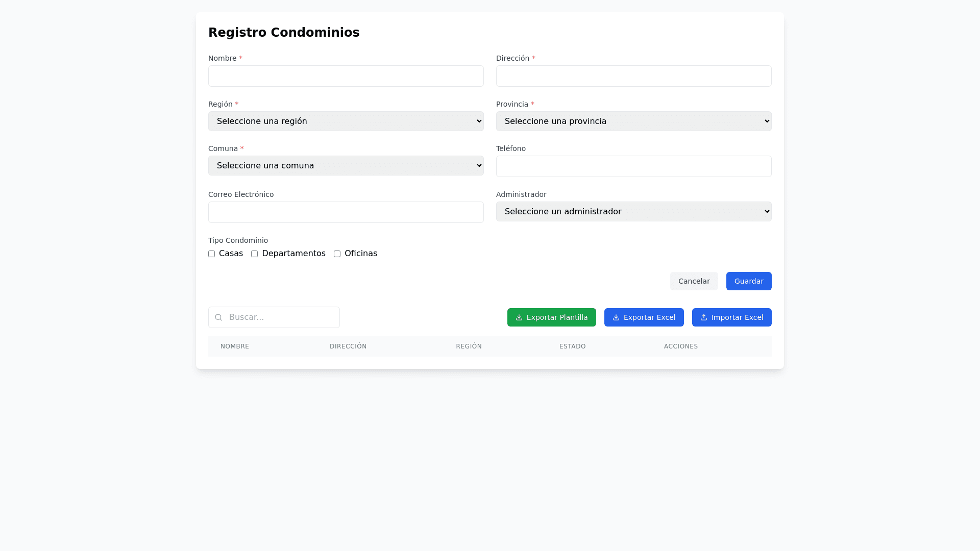Screen dimensions: 980x551
Task: Click the Nombre column header
Action: coord(235,346)
